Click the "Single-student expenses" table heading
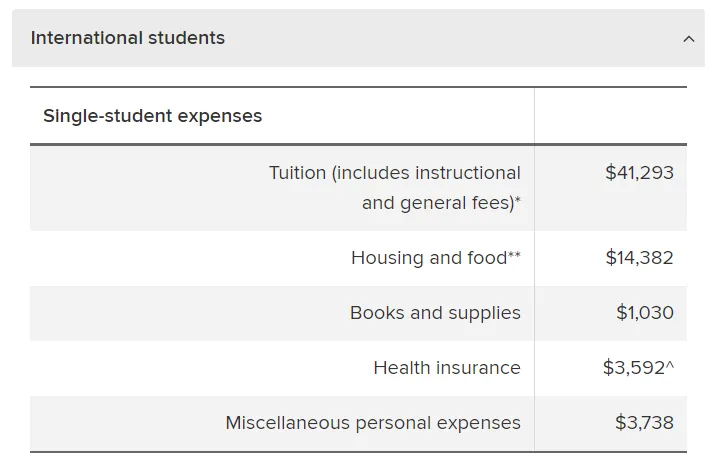721x459 pixels. coord(152,116)
